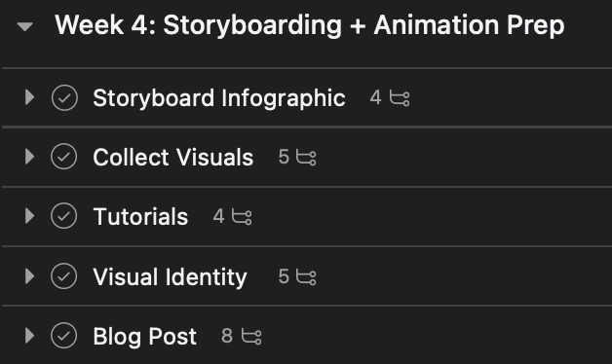Expand the Storyboard Infographic task arrow

[x=29, y=97]
